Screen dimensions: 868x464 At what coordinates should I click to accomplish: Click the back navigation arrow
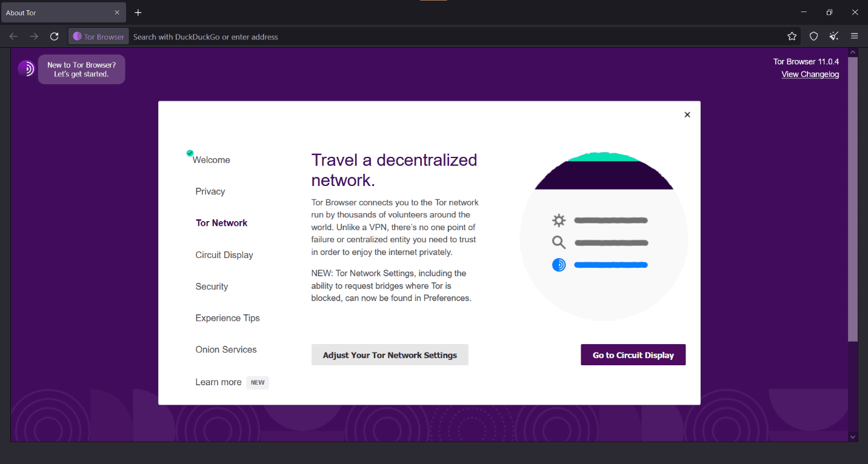[13, 36]
